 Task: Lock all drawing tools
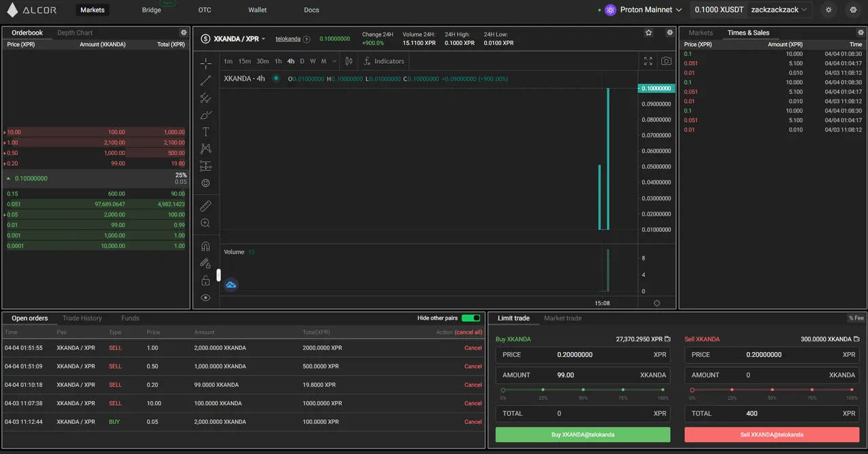[x=206, y=280]
